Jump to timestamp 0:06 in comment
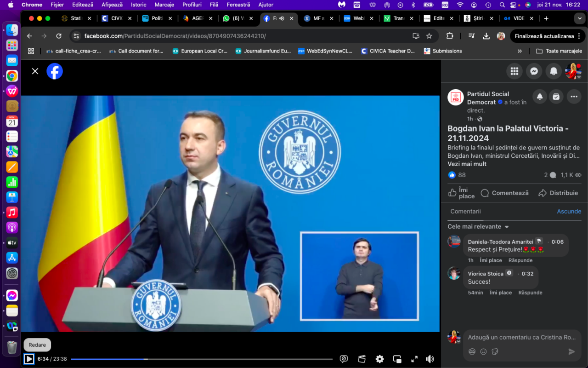This screenshot has width=588, height=368. point(558,241)
